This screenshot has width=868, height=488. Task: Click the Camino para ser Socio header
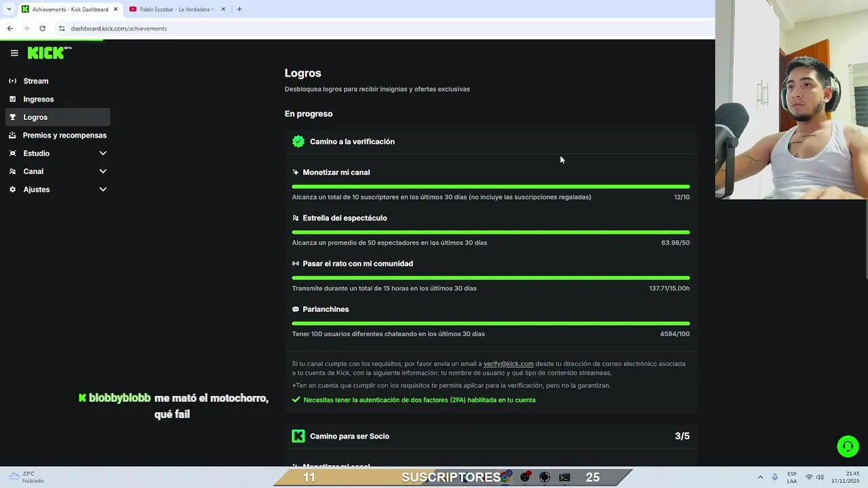491,436
